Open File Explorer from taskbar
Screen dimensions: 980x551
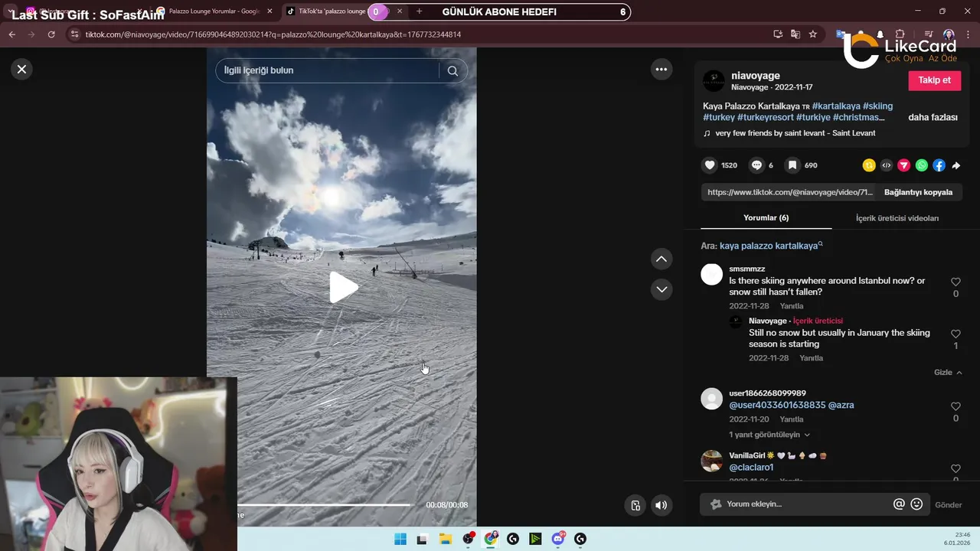[x=445, y=539]
